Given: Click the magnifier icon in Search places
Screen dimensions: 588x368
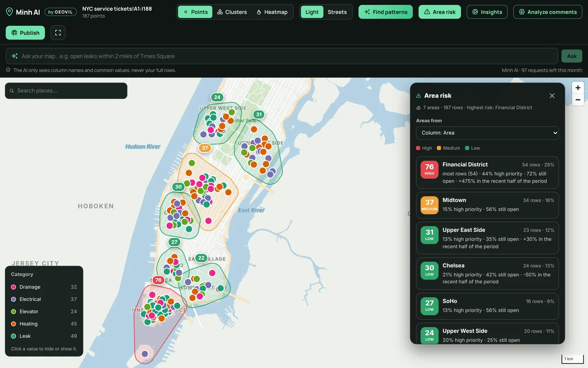Looking at the screenshot, I should coord(12,91).
